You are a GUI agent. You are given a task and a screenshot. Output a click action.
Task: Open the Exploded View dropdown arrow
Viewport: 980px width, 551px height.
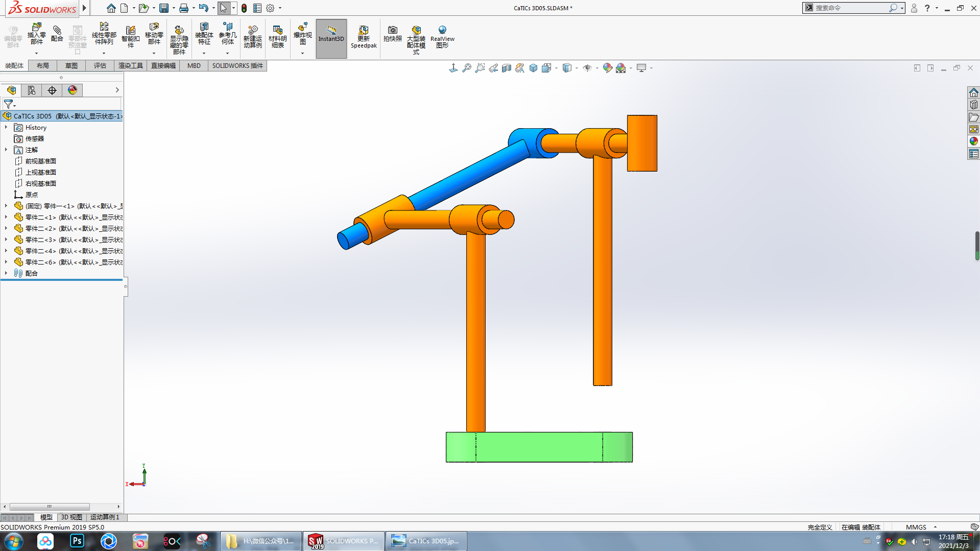pos(302,53)
